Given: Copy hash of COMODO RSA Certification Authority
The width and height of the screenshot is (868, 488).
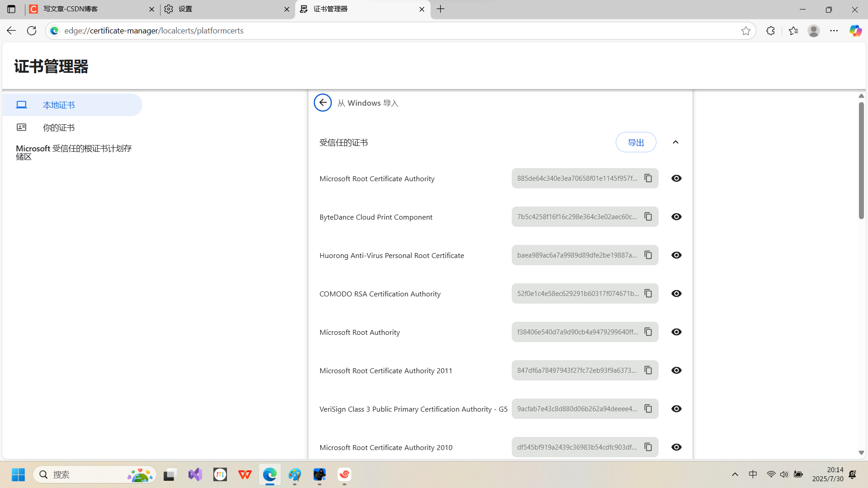Looking at the screenshot, I should coord(648,294).
